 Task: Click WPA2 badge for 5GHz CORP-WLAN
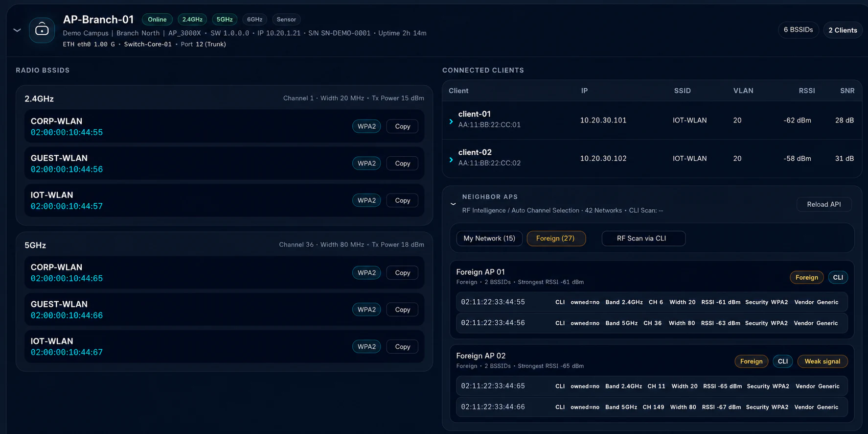(366, 273)
